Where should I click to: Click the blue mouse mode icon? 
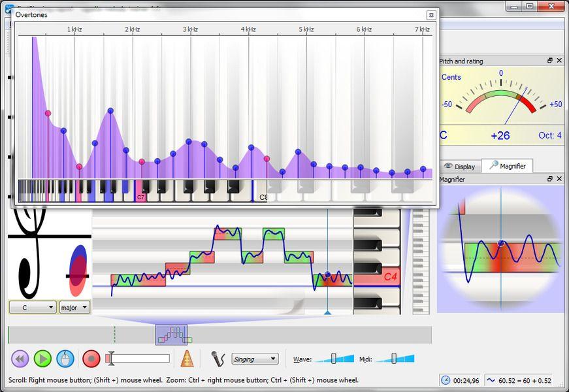64,359
